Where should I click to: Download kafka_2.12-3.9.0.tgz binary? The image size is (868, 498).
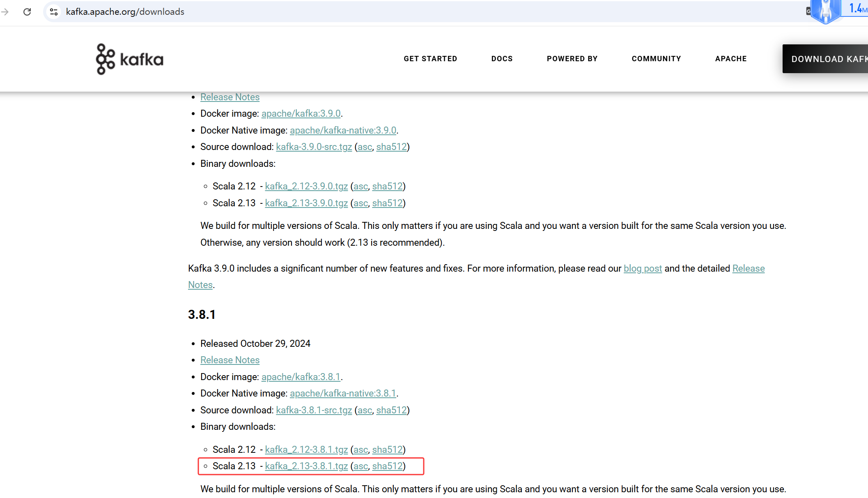point(306,186)
